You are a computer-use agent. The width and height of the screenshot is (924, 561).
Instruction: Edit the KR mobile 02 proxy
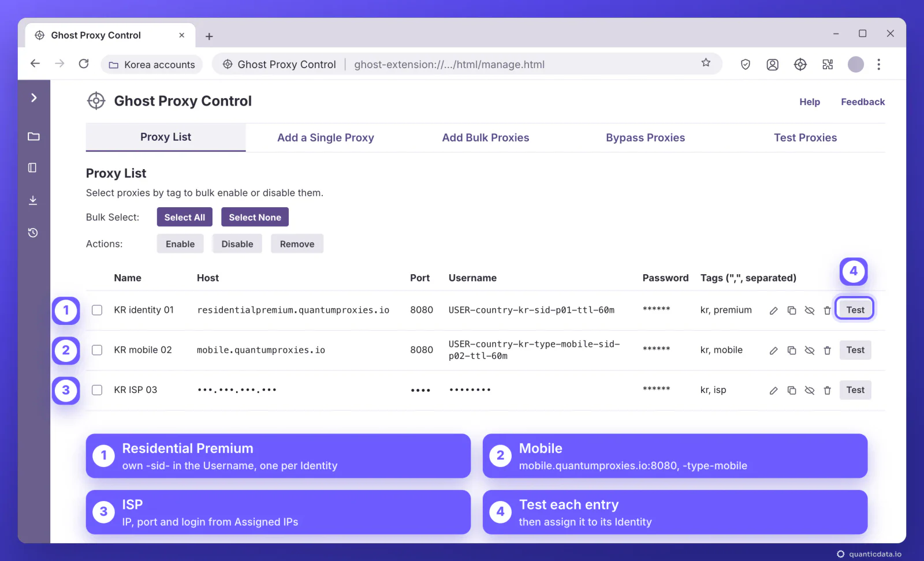click(773, 350)
